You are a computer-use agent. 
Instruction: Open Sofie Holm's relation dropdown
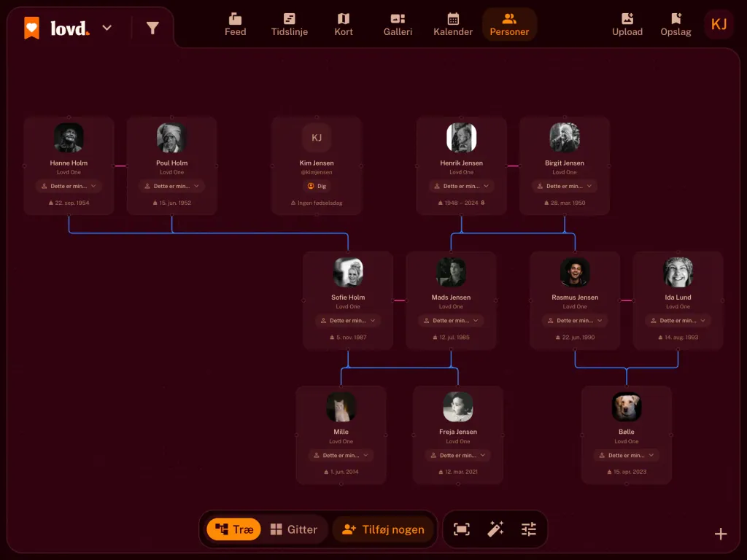348,321
